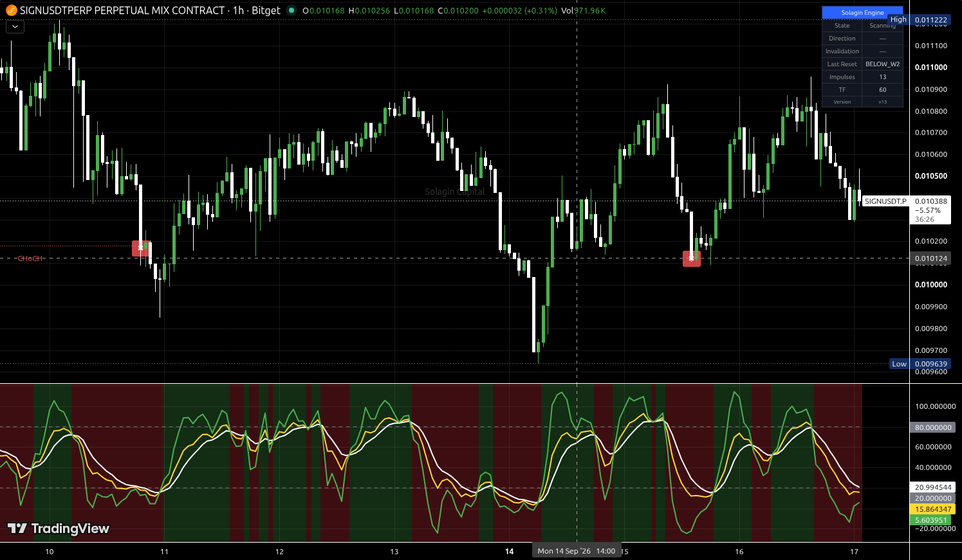
Task: Click the red signal marker on the CHoCH line before date 11
Action: click(x=141, y=248)
